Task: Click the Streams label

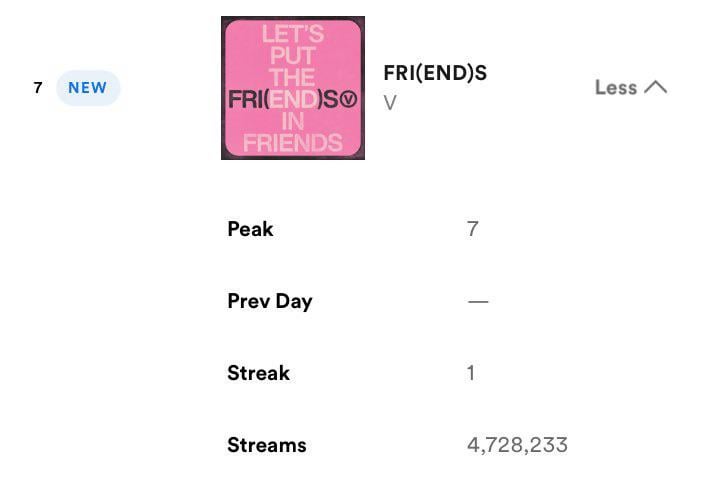Action: pos(267,445)
